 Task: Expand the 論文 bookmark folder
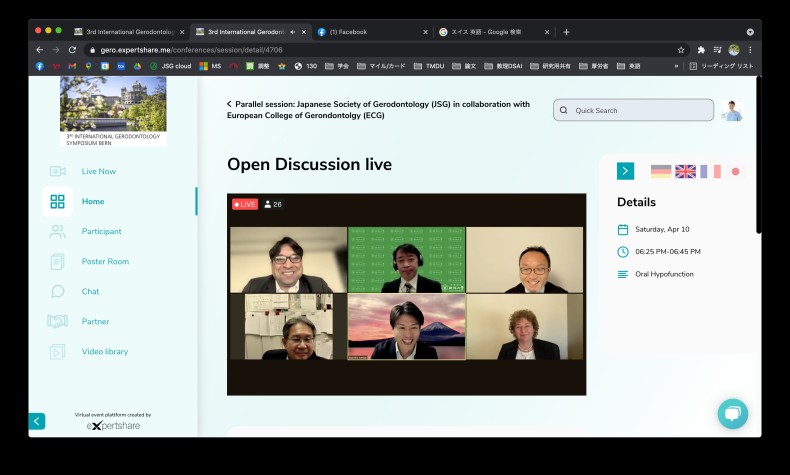(464, 66)
